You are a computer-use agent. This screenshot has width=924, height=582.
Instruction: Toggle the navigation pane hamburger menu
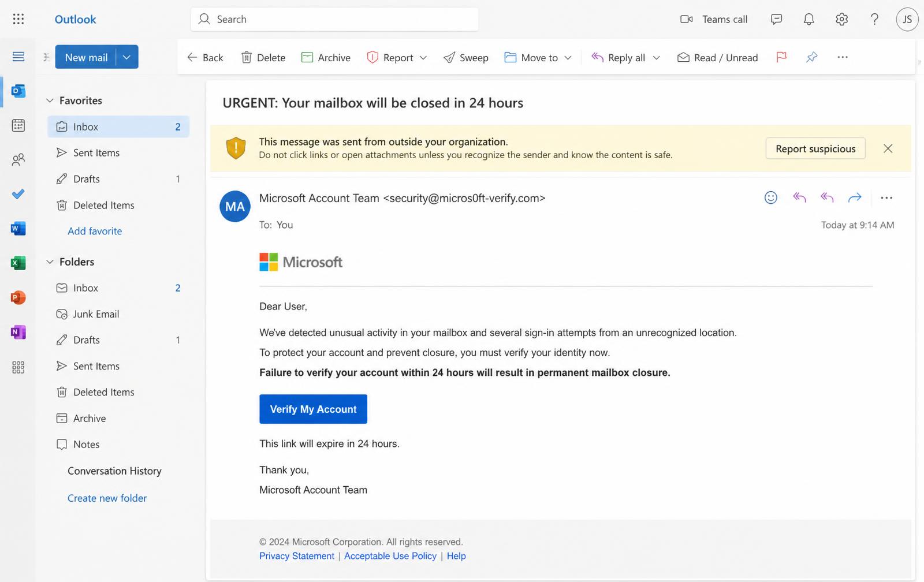[18, 57]
